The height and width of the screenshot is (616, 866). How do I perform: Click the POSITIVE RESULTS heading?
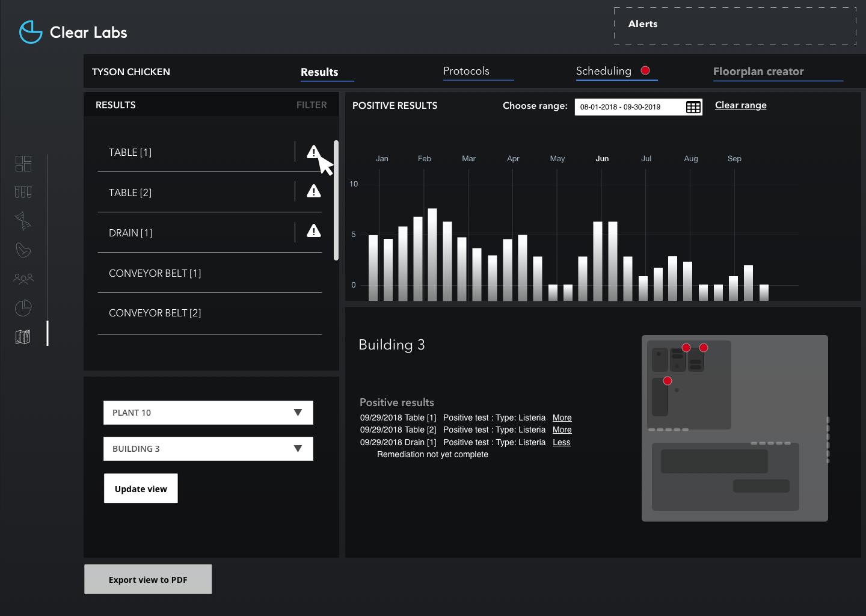[x=395, y=105]
